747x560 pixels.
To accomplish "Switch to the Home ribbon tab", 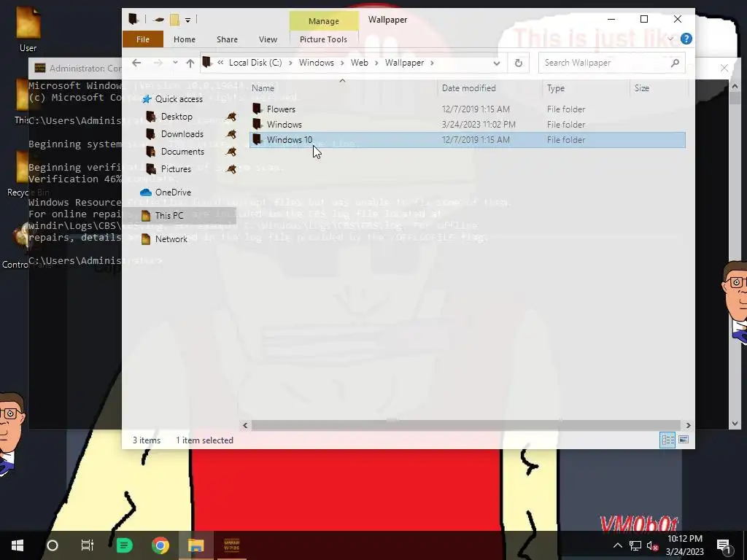I will pyautogui.click(x=185, y=39).
